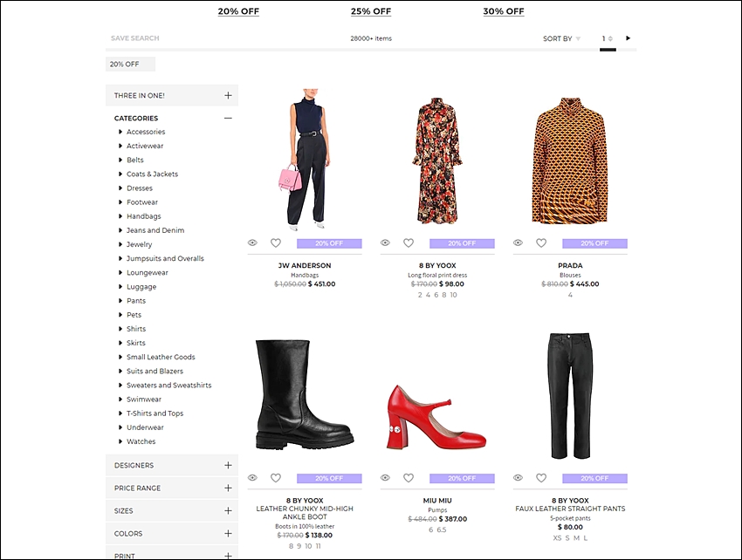Open quick view for long floral print dress

tap(385, 242)
